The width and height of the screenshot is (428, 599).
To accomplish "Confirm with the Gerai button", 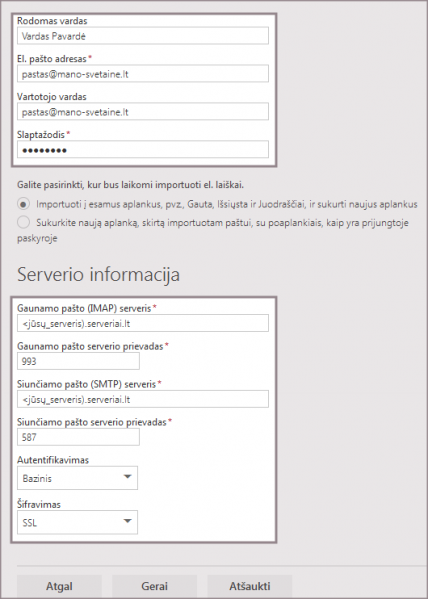I will (x=154, y=586).
